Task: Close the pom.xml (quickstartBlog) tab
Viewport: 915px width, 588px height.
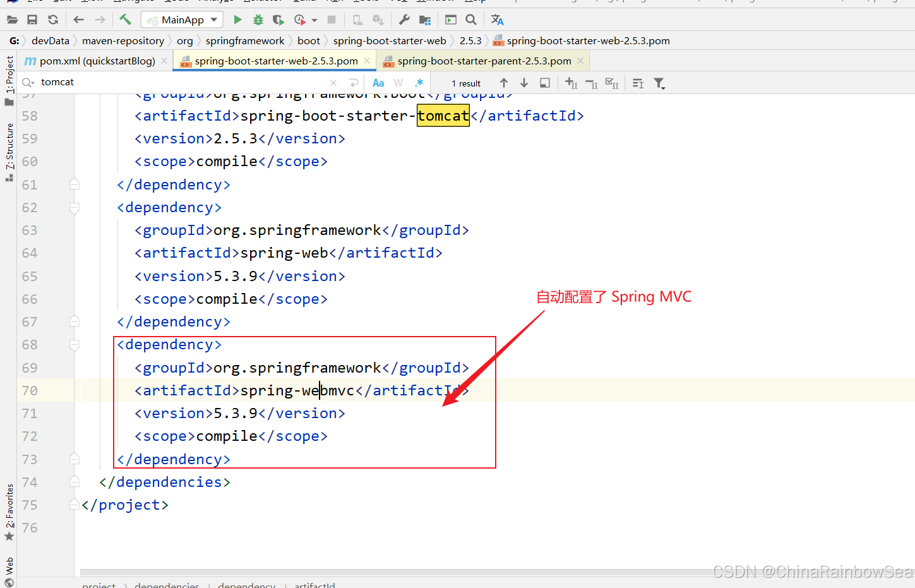Action: click(x=164, y=61)
